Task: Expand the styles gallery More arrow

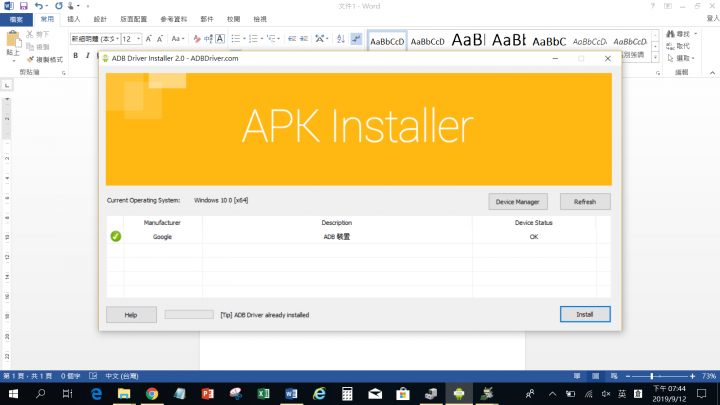Action: [655, 57]
